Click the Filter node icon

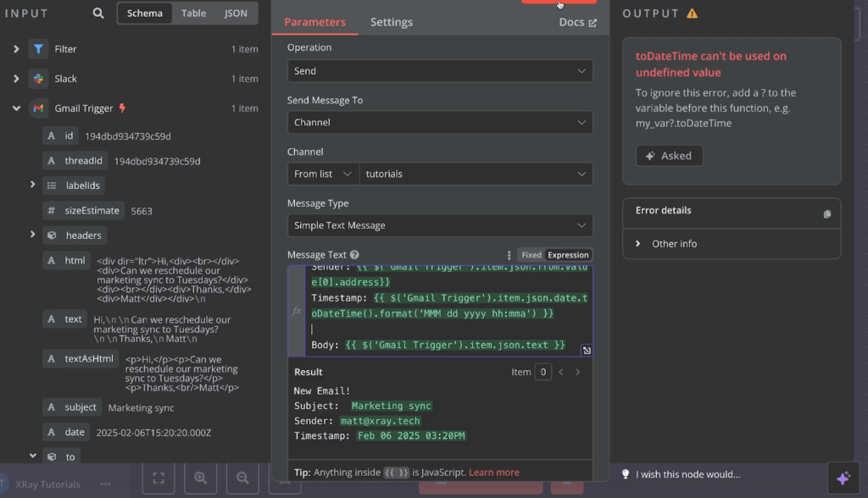38,49
